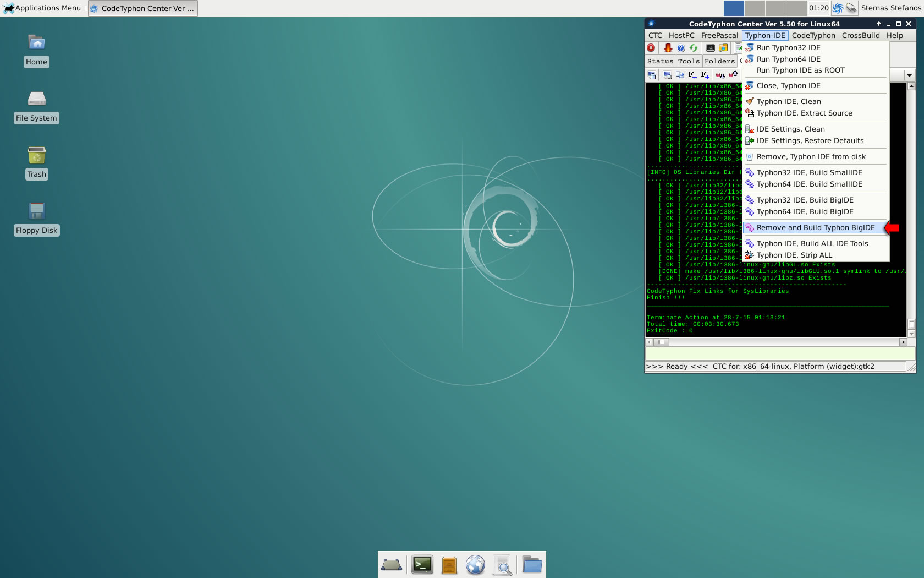The height and width of the screenshot is (578, 924).
Task: Select Typhon32 IDE, Build BigIDE
Action: (x=816, y=200)
